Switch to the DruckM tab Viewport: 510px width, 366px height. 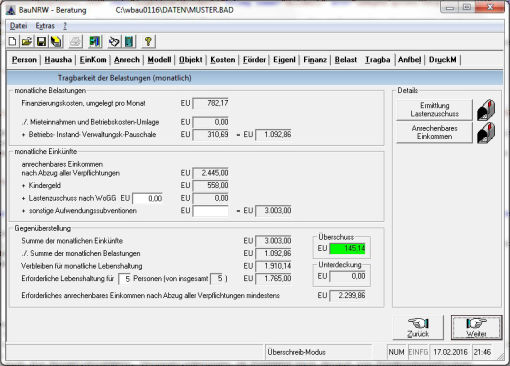tap(443, 60)
